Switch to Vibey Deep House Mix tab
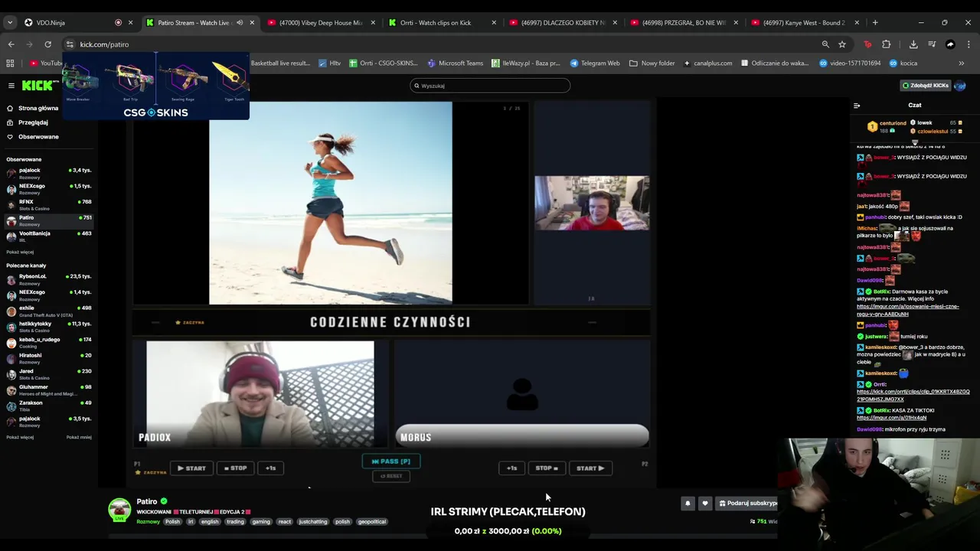980x551 pixels. coord(320,23)
